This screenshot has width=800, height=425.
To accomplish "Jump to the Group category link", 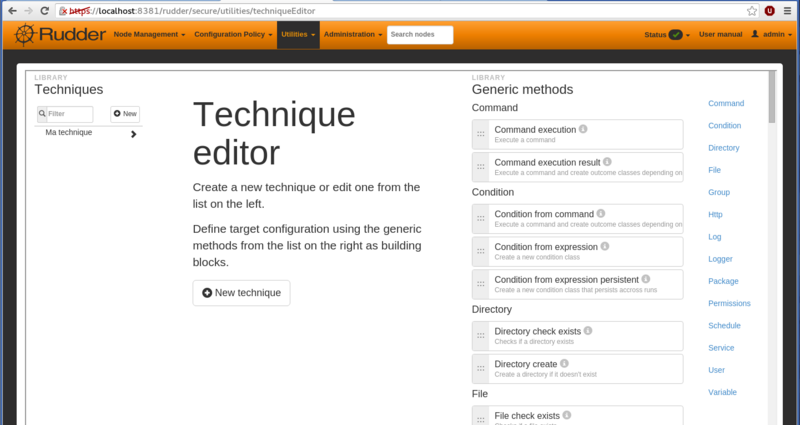I will [x=719, y=192].
